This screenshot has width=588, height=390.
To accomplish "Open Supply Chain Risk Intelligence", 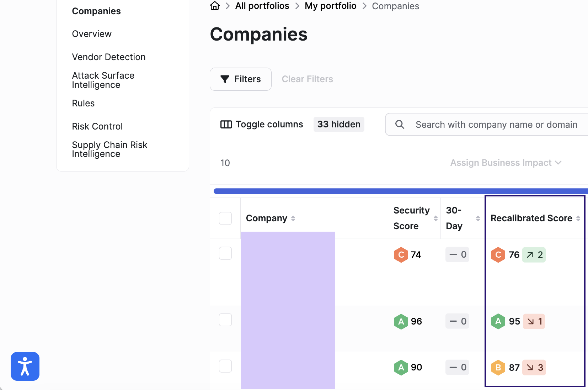I will click(x=109, y=149).
